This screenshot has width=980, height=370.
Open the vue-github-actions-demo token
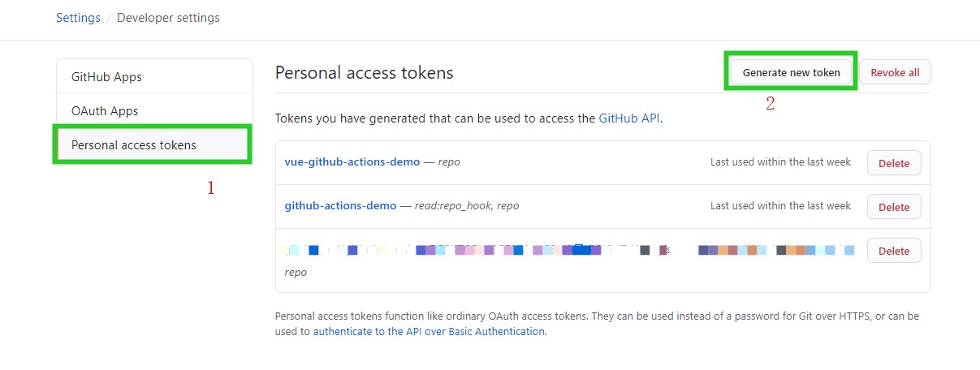pyautogui.click(x=352, y=162)
